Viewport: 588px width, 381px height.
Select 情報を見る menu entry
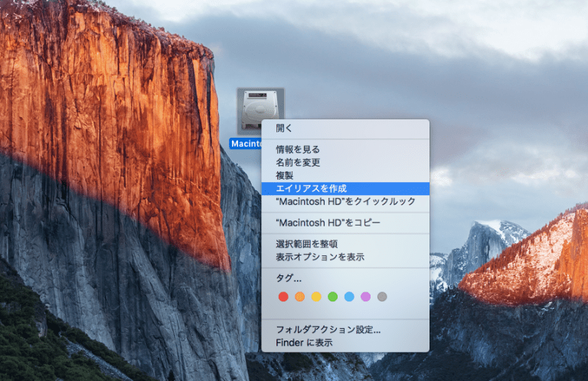(345, 149)
